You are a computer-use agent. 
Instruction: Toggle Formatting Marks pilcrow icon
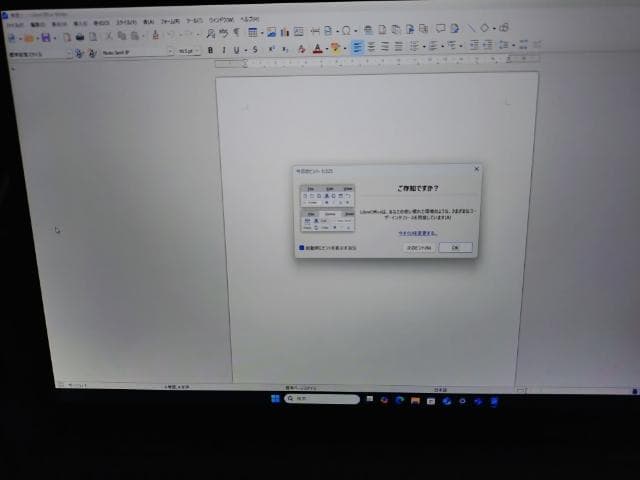236,32
